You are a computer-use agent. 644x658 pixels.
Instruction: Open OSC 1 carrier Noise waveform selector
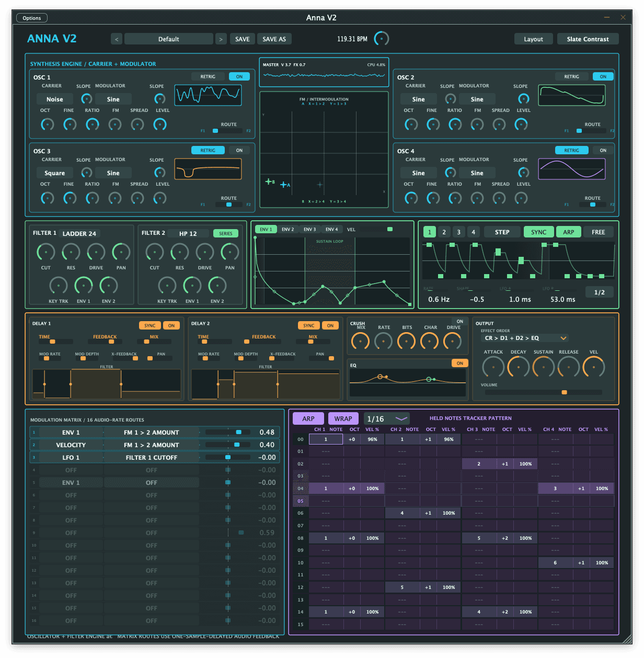pyautogui.click(x=55, y=99)
